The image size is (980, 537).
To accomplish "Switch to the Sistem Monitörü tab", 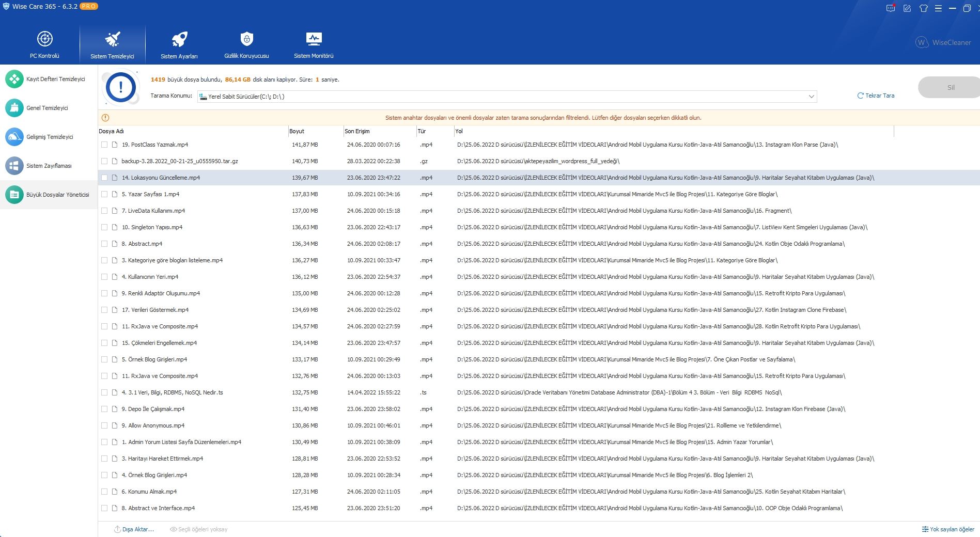I will pos(313,44).
